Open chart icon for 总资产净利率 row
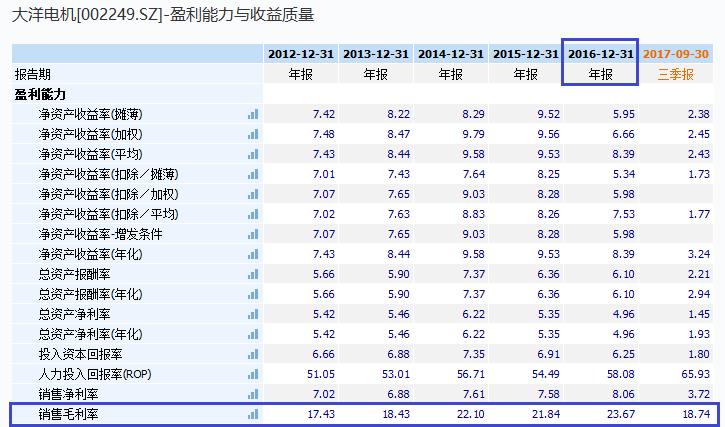 [x=253, y=314]
